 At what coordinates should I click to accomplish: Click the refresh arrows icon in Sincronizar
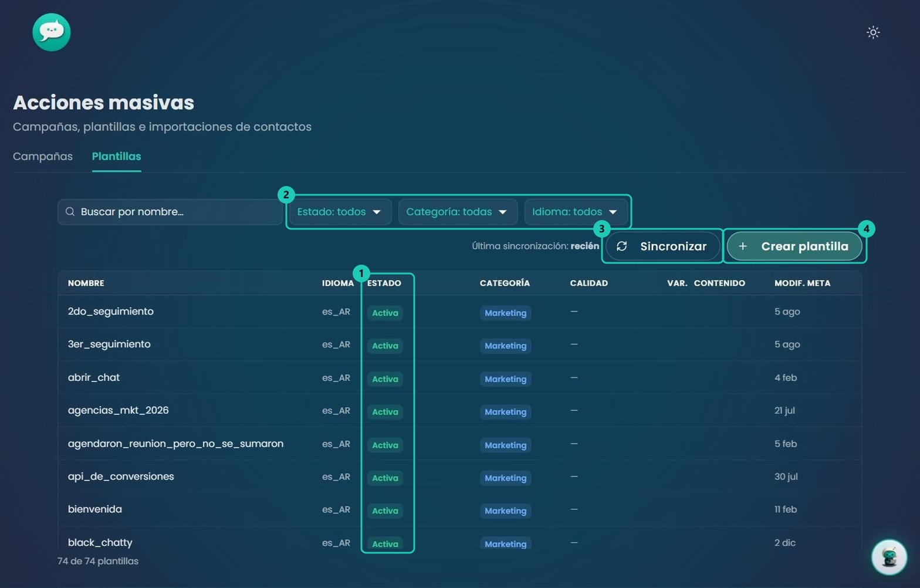point(622,246)
